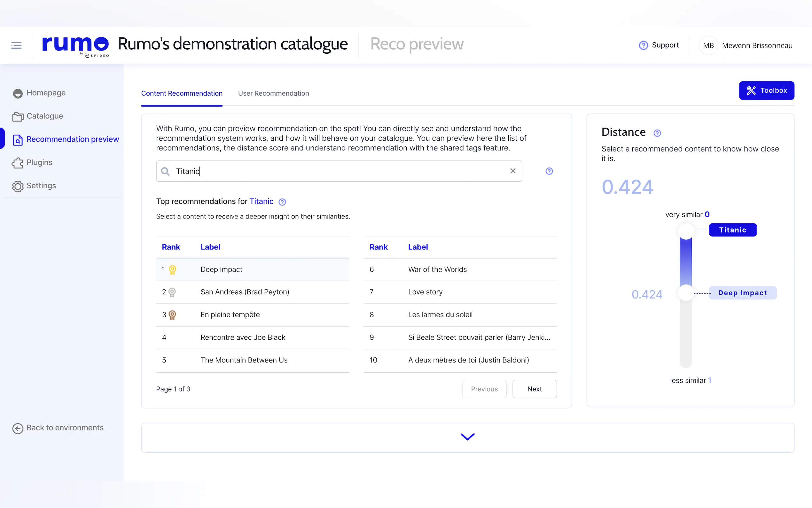This screenshot has width=812, height=508.
Task: Clear the Titanic search text
Action: click(512, 171)
